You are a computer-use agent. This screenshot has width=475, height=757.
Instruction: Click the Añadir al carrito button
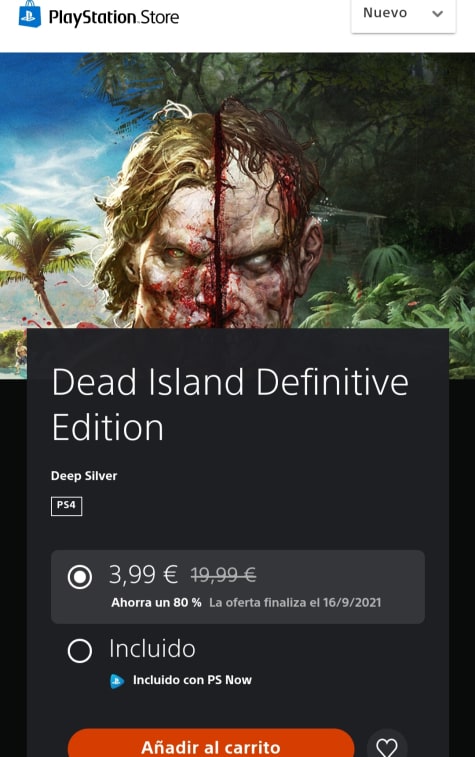coord(211,744)
